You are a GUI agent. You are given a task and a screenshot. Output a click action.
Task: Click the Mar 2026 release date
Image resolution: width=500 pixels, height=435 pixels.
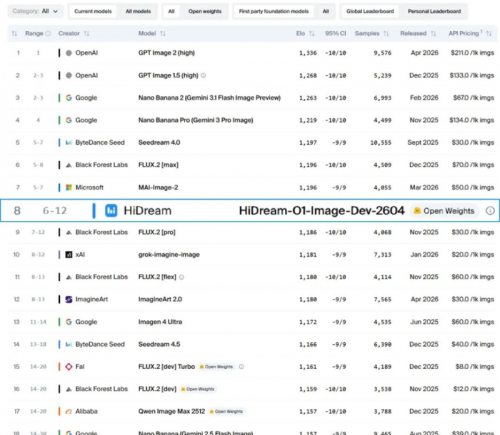tap(424, 187)
